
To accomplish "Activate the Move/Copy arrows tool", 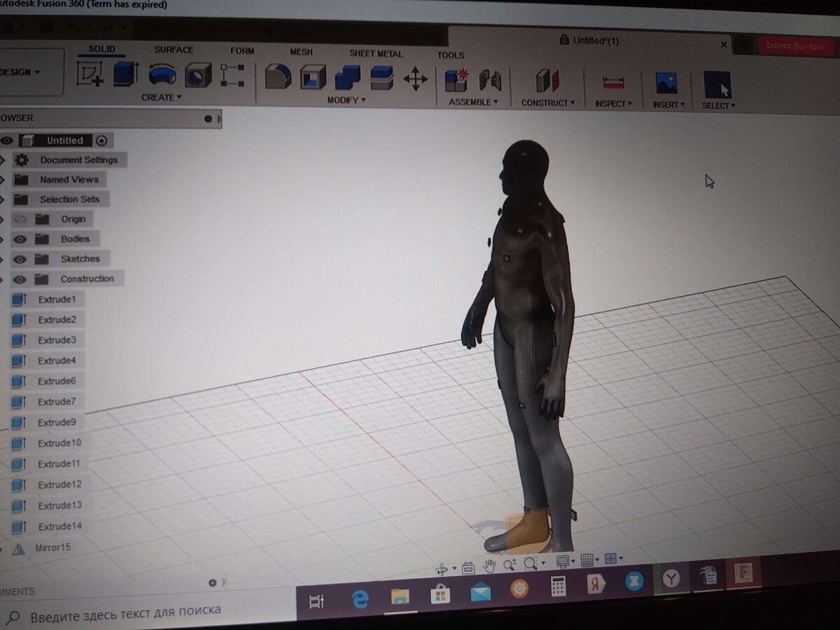I will 415,79.
